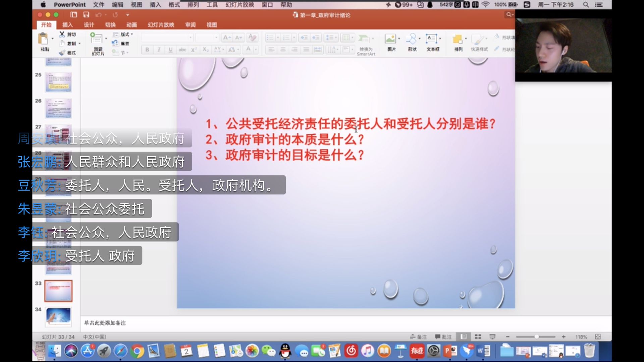Image resolution: width=644 pixels, height=362 pixels.
Task: Switch to the Animations (动画) ribbon tab
Action: click(131, 25)
